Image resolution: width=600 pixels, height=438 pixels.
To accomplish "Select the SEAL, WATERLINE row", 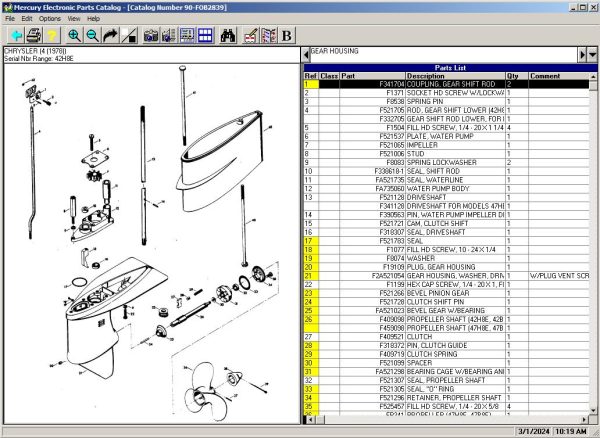I will (x=447, y=180).
